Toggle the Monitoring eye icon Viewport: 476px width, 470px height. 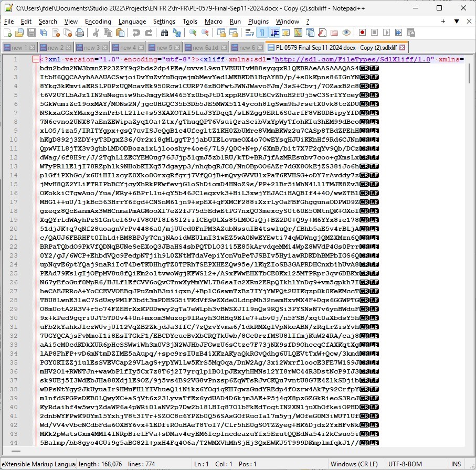pos(346,33)
